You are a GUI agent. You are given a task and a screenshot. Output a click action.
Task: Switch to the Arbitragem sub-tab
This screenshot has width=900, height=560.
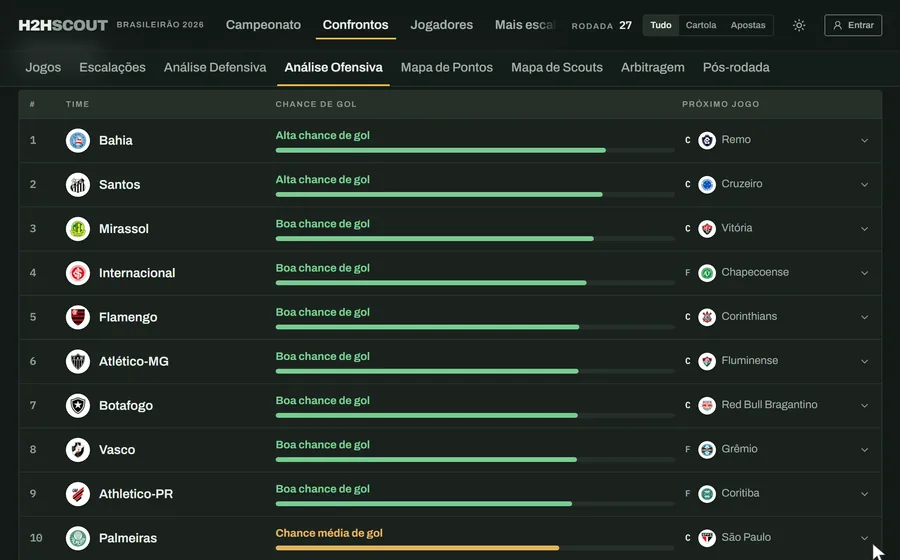(653, 68)
